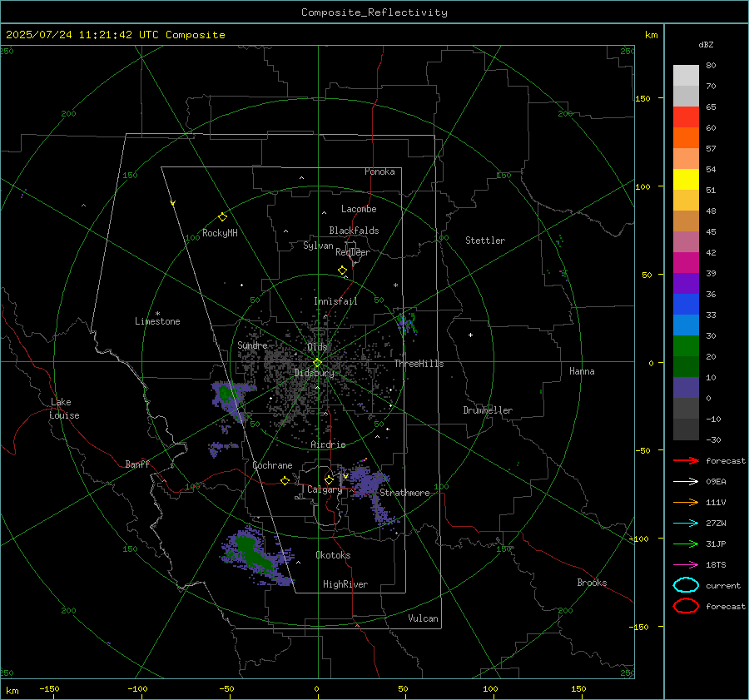The width and height of the screenshot is (749, 700).
Task: Click the Composite_Reflectivity title text
Action: 374,12
